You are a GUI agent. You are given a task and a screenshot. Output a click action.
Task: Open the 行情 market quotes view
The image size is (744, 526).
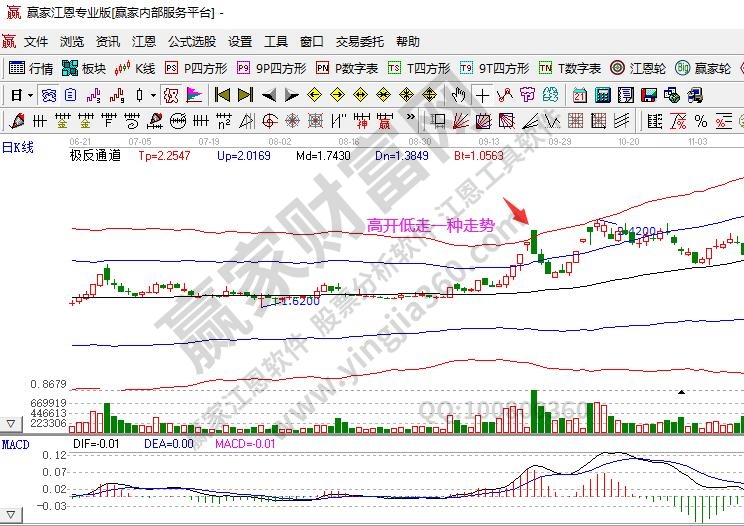pyautogui.click(x=30, y=69)
